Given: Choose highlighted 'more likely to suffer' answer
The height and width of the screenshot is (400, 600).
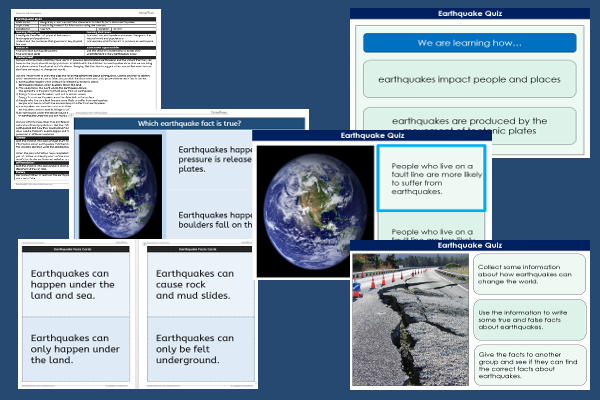Looking at the screenshot, I should tap(431, 178).
